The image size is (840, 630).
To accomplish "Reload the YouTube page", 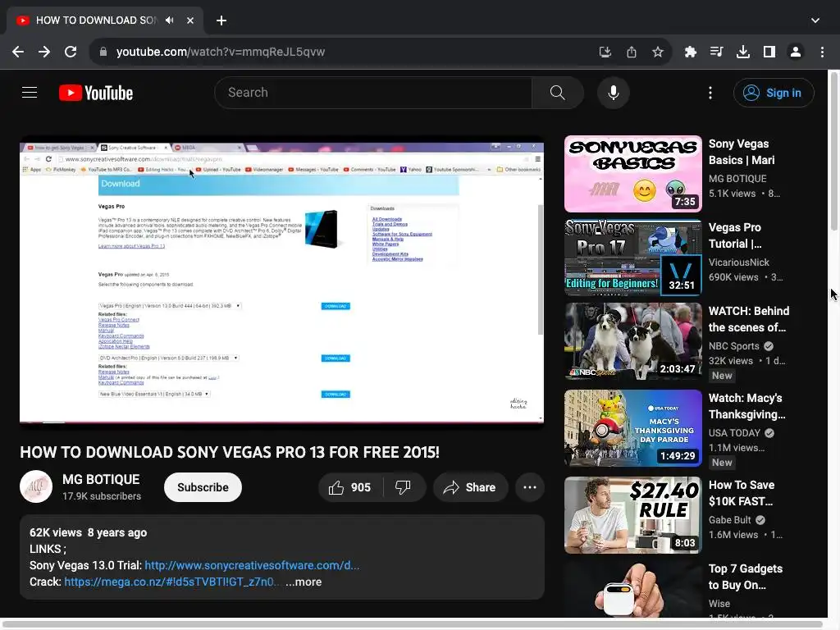I will coord(71,52).
